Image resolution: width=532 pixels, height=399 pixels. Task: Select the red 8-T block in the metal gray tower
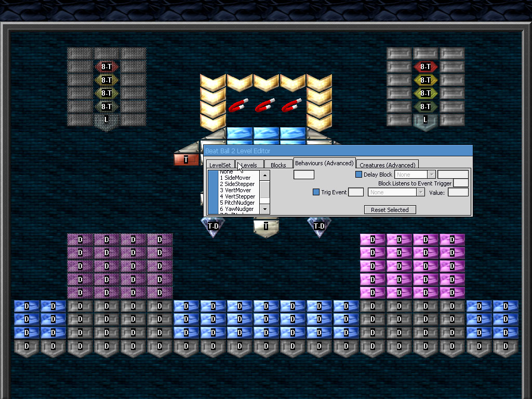click(425, 66)
